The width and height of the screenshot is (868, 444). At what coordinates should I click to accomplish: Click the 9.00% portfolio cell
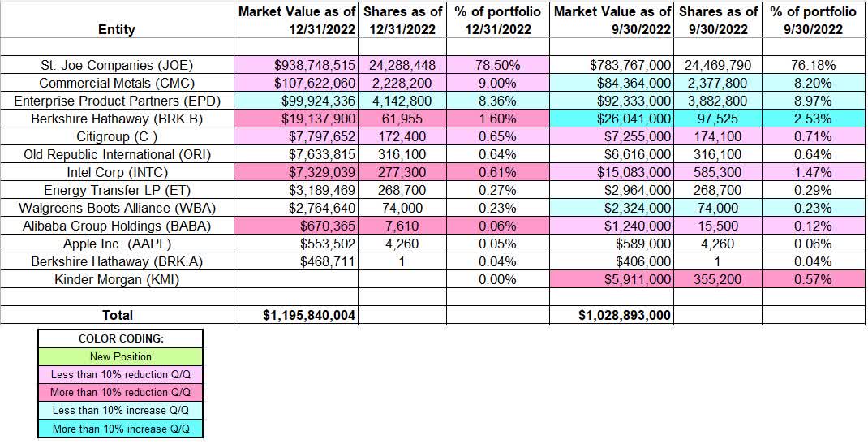(x=497, y=83)
